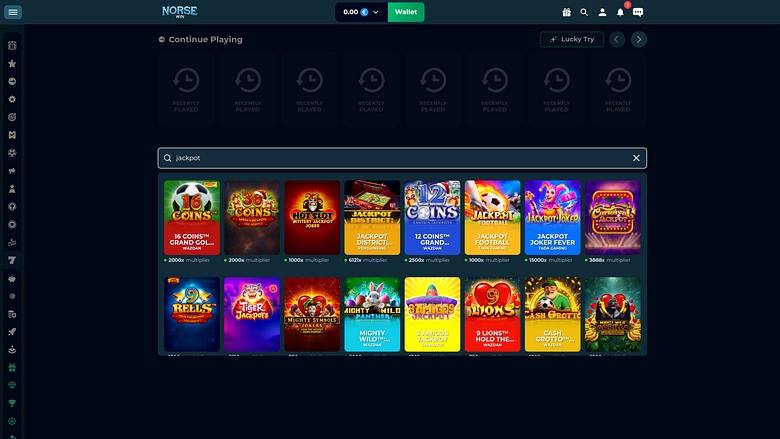Click the megaphone promotions sidebar icon
The image size is (780, 439).
coord(12,171)
